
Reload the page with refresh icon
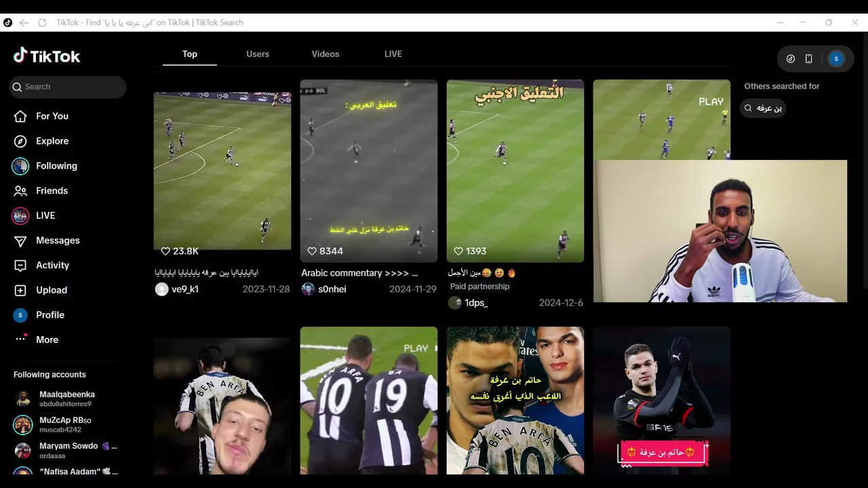pos(42,22)
